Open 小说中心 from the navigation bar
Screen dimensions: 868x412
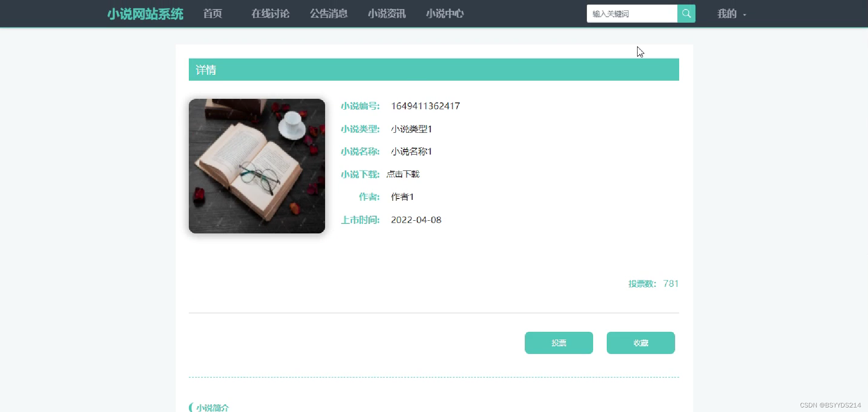(x=445, y=14)
